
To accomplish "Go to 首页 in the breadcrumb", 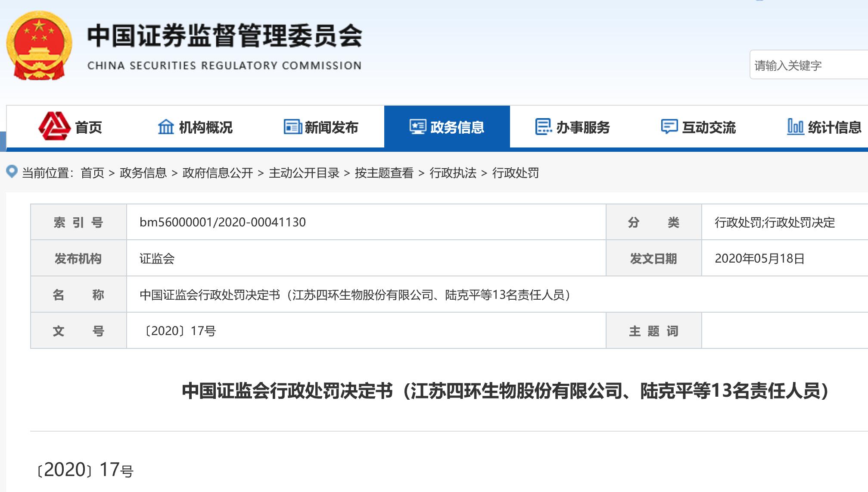I will (92, 173).
